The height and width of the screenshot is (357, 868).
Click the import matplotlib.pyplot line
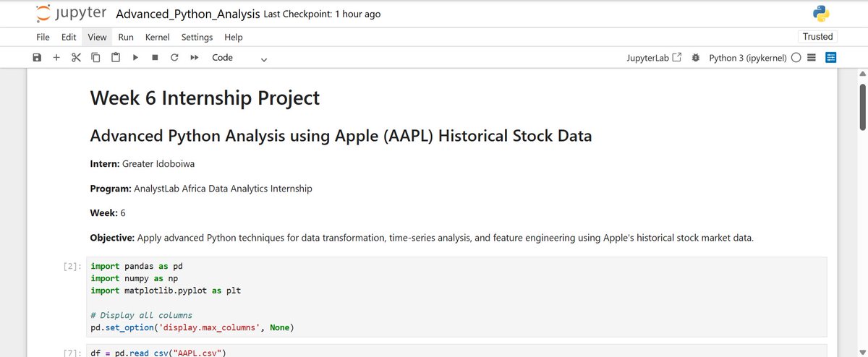[x=166, y=291]
